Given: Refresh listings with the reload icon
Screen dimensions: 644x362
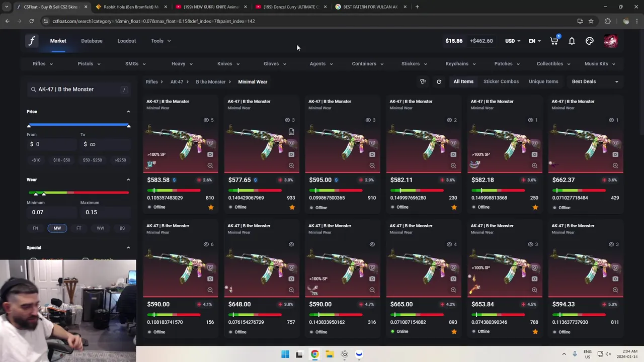Looking at the screenshot, I should click(439, 81).
